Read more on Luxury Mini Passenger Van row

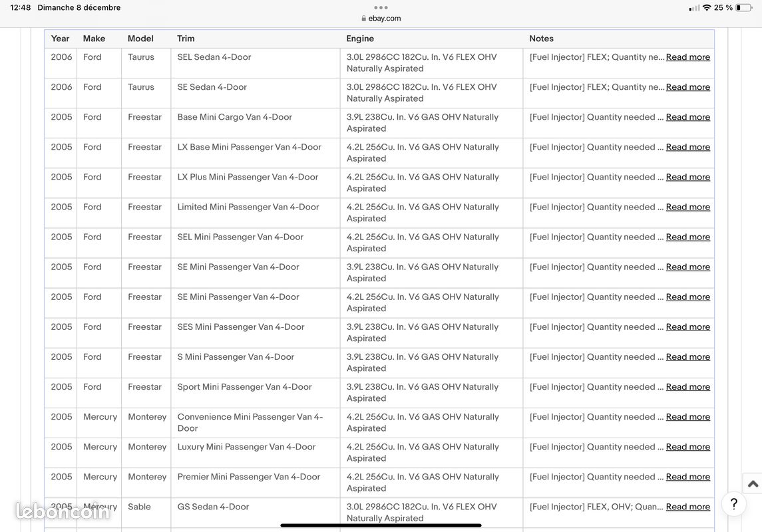tap(687, 447)
